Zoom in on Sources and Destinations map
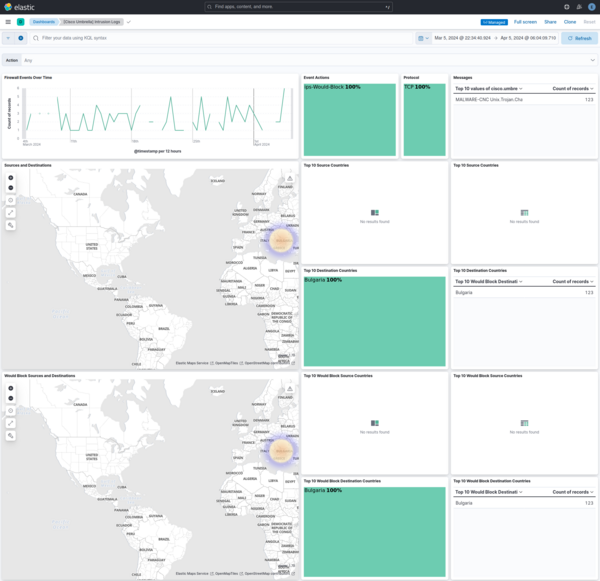This screenshot has width=600, height=581. click(x=11, y=178)
